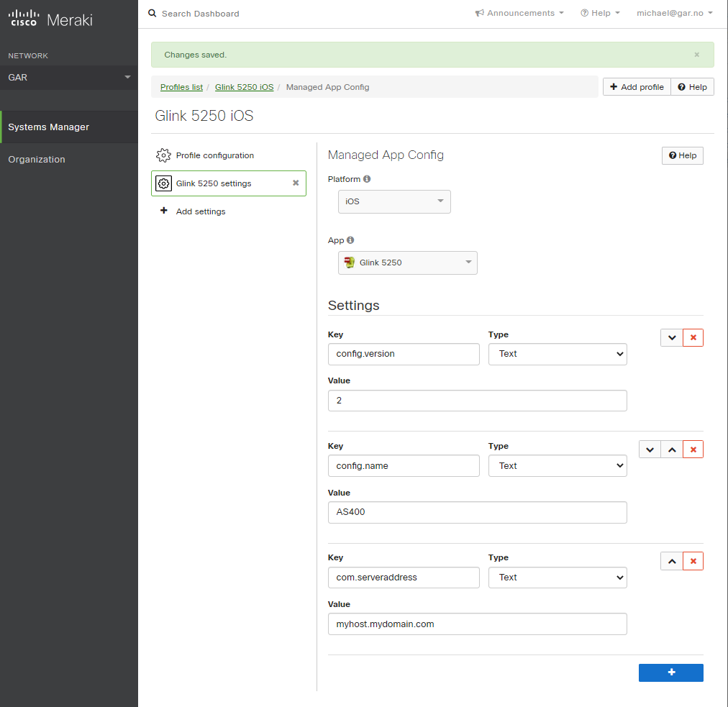Remove the com.serveraddress setting row

(x=693, y=561)
